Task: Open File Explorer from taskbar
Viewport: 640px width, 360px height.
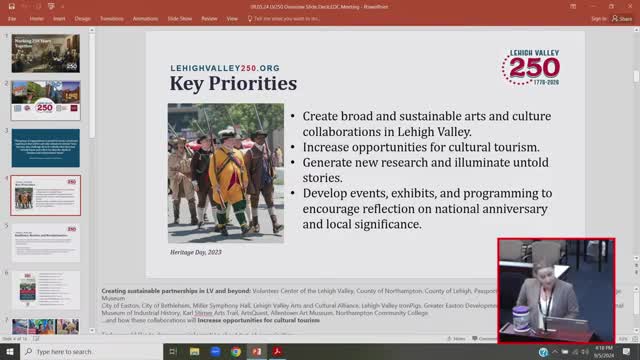Action: tap(194, 351)
